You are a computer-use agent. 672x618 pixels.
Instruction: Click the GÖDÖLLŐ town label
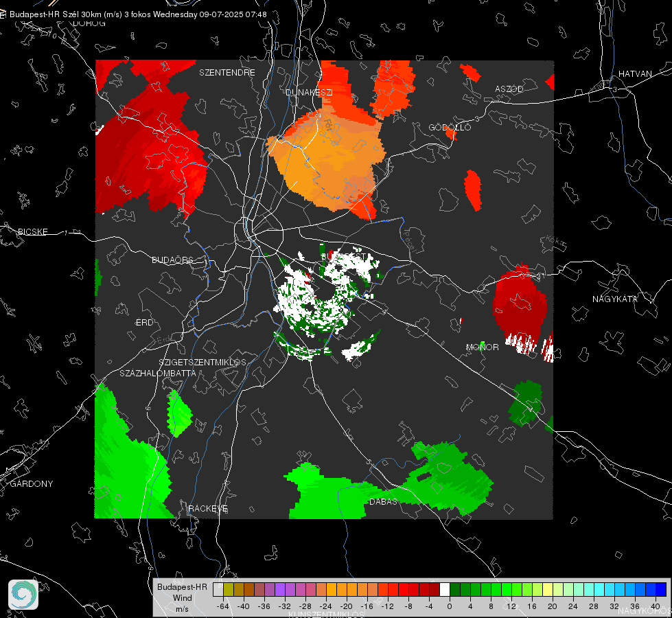coord(450,127)
